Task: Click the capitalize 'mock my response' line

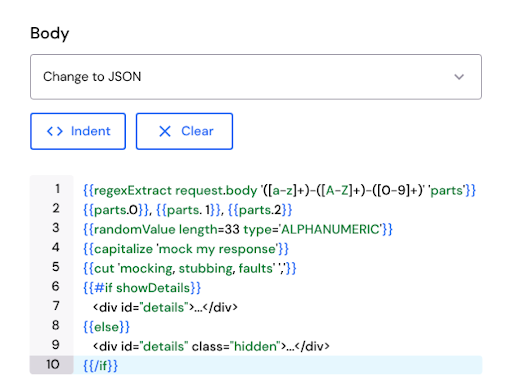Action: (x=186, y=249)
